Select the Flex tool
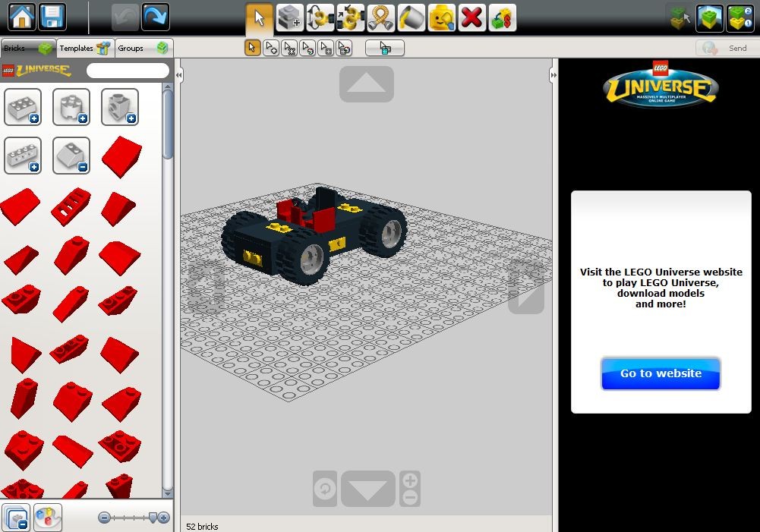This screenshot has width=760, height=532. [380, 17]
